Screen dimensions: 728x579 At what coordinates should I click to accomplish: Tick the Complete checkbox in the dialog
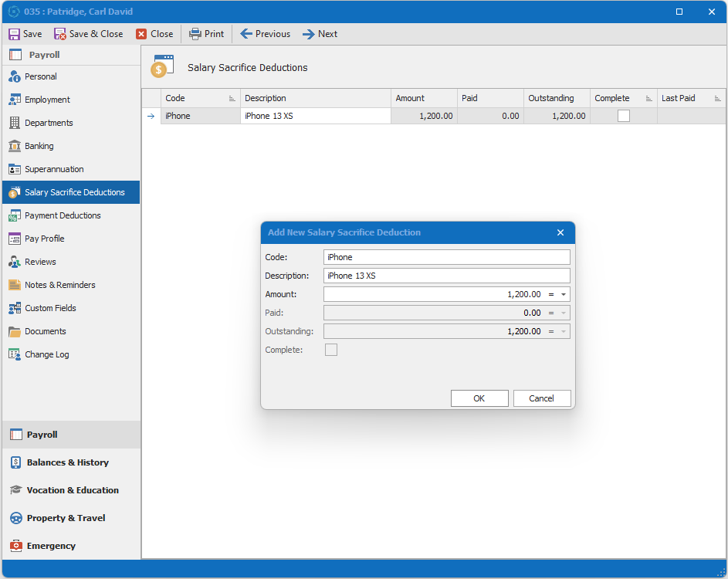tap(331, 350)
